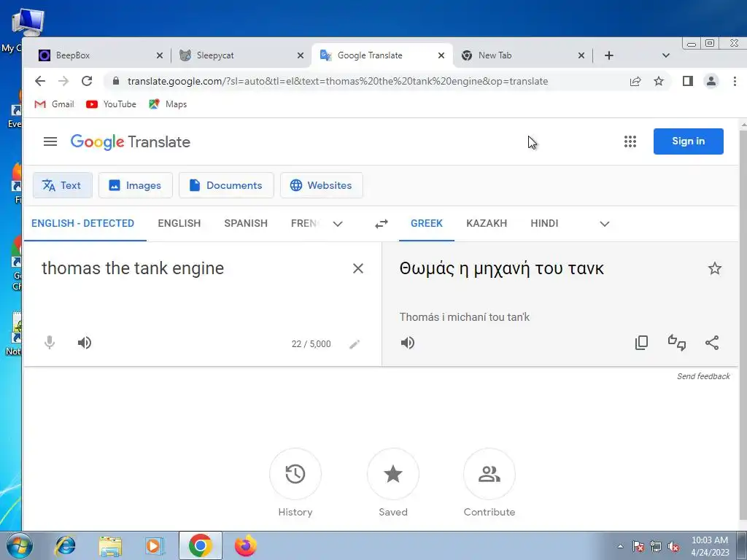
Task: Open the Contribute page
Action: [489, 474]
